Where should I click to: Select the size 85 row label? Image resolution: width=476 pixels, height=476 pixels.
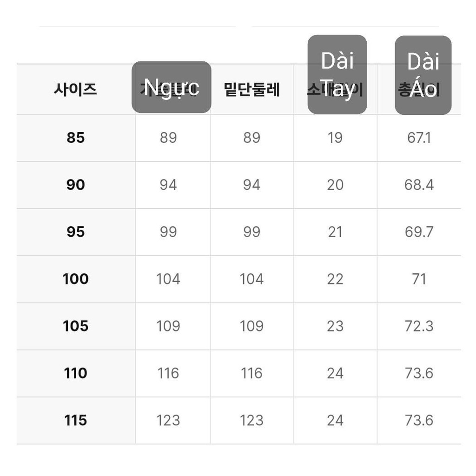click(x=76, y=138)
